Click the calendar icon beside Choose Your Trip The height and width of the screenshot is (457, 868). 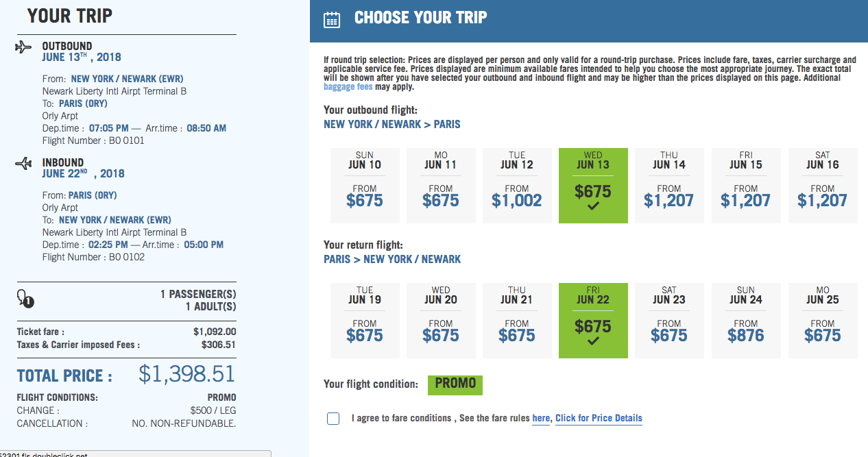tap(331, 19)
